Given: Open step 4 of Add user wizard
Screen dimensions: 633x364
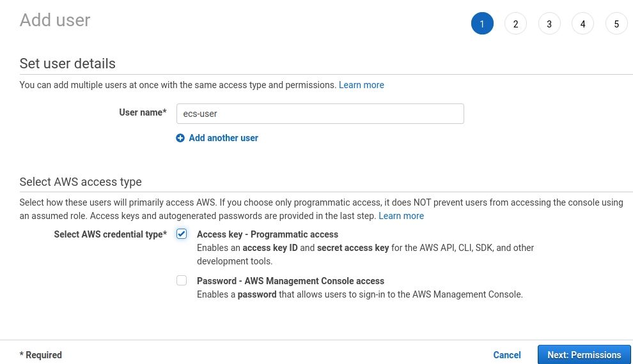Looking at the screenshot, I should [x=582, y=24].
